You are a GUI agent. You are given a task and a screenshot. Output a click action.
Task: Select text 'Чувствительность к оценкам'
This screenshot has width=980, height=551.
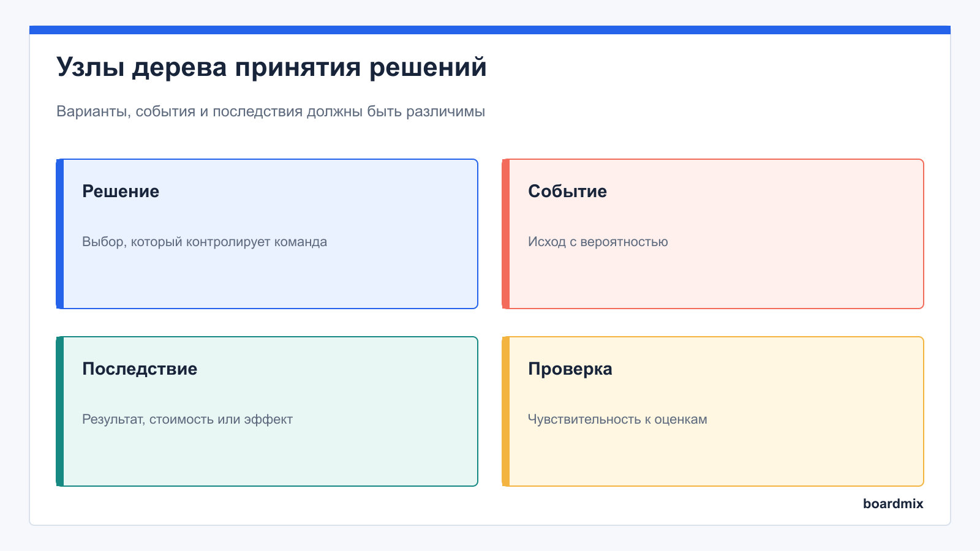tap(617, 419)
